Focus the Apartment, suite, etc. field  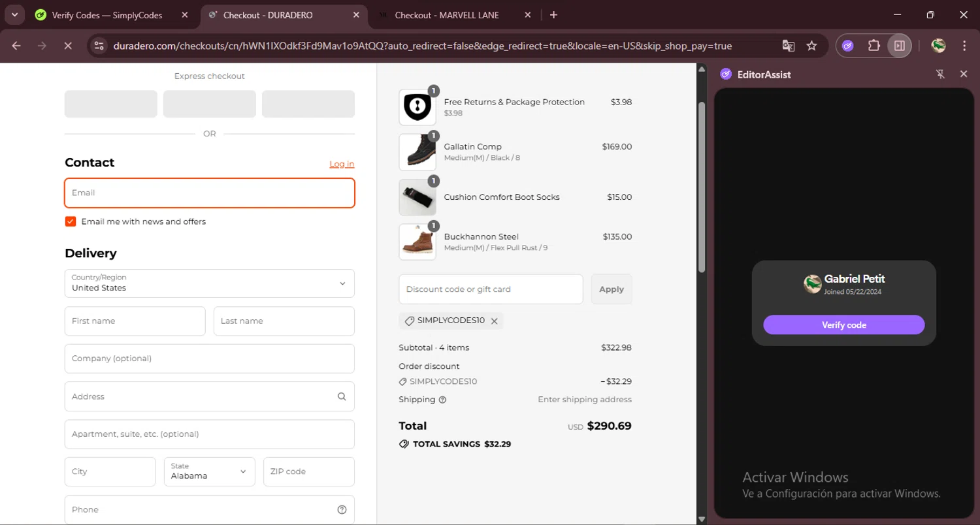(x=210, y=434)
